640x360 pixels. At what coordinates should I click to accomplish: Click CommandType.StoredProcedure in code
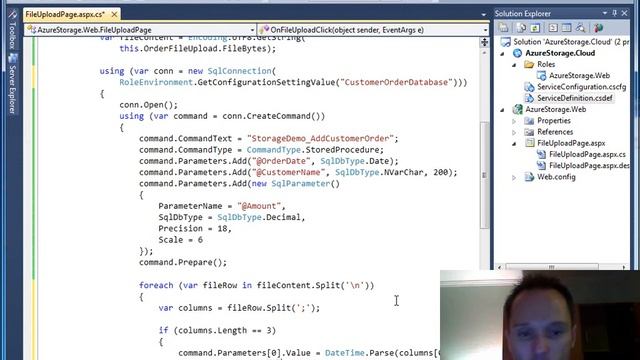tap(313, 150)
